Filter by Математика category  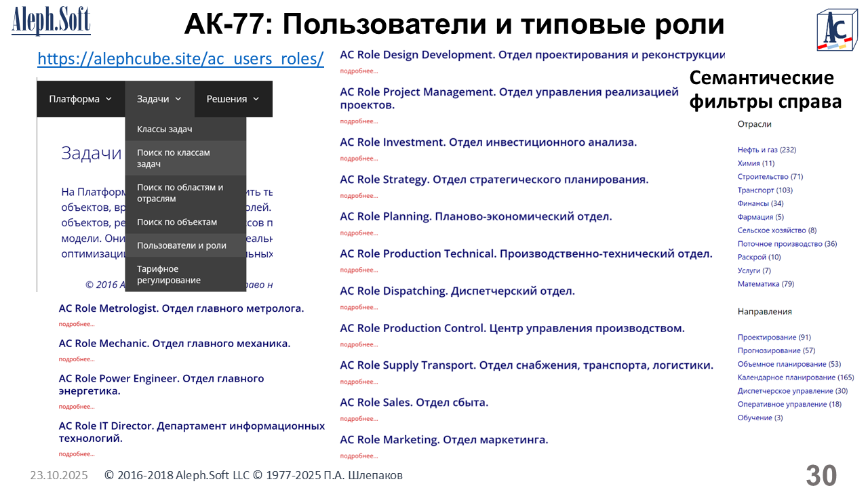pos(766,284)
